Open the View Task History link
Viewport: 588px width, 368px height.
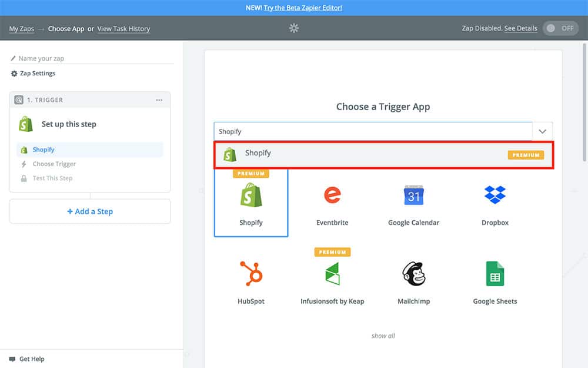click(x=123, y=29)
